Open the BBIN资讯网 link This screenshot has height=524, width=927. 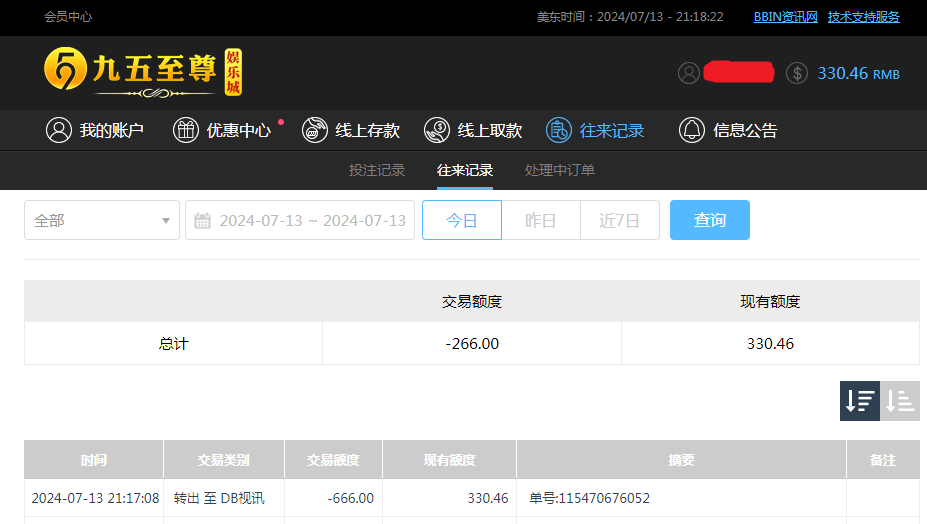click(x=785, y=17)
